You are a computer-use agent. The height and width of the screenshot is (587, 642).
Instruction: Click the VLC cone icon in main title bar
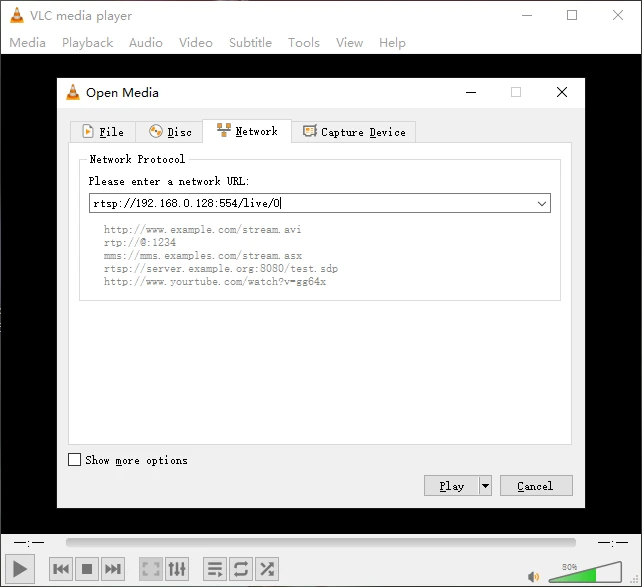click(17, 15)
